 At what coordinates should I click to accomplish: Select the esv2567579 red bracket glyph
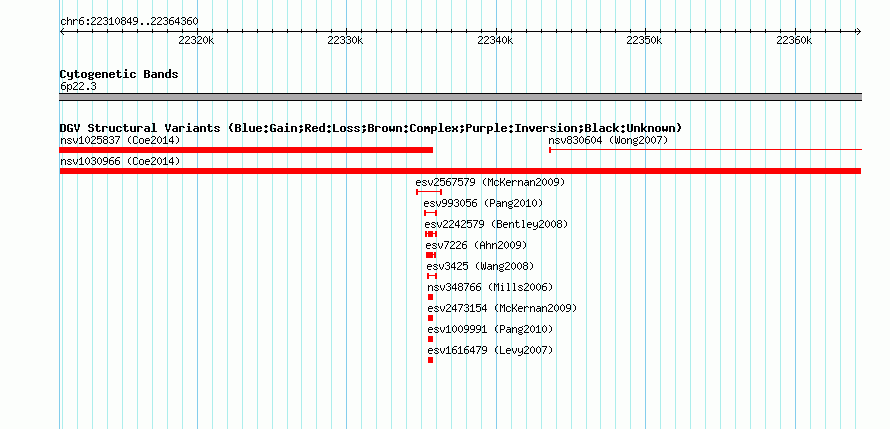point(429,192)
